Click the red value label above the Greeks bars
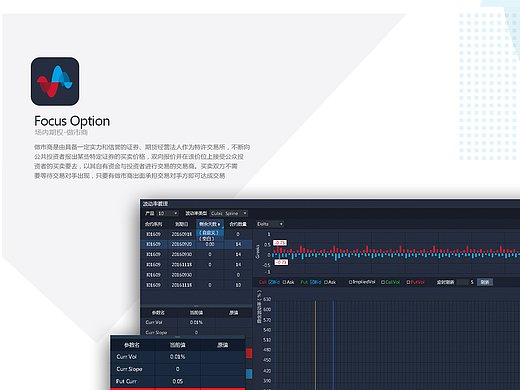 point(280,243)
